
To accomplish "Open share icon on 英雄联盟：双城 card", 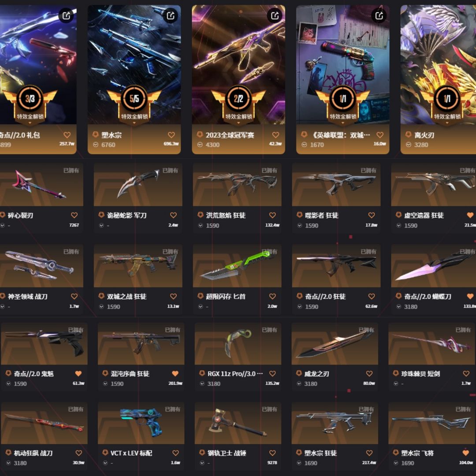I will pyautogui.click(x=379, y=15).
